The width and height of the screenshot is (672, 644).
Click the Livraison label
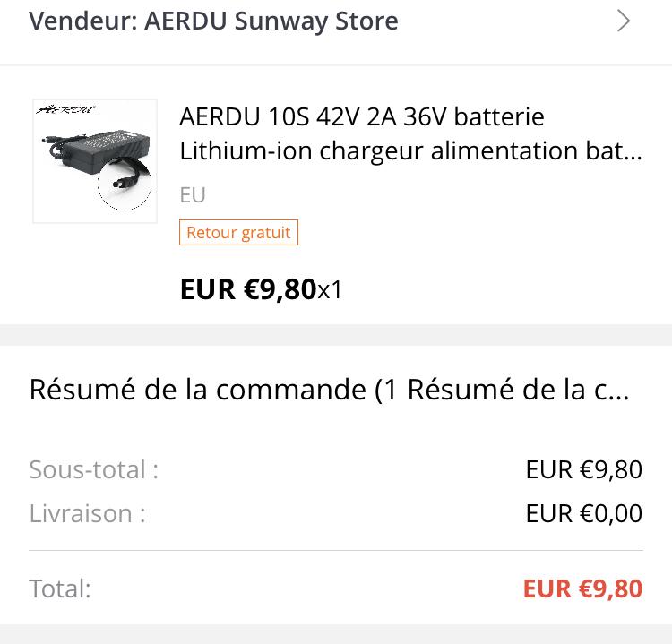point(88,513)
